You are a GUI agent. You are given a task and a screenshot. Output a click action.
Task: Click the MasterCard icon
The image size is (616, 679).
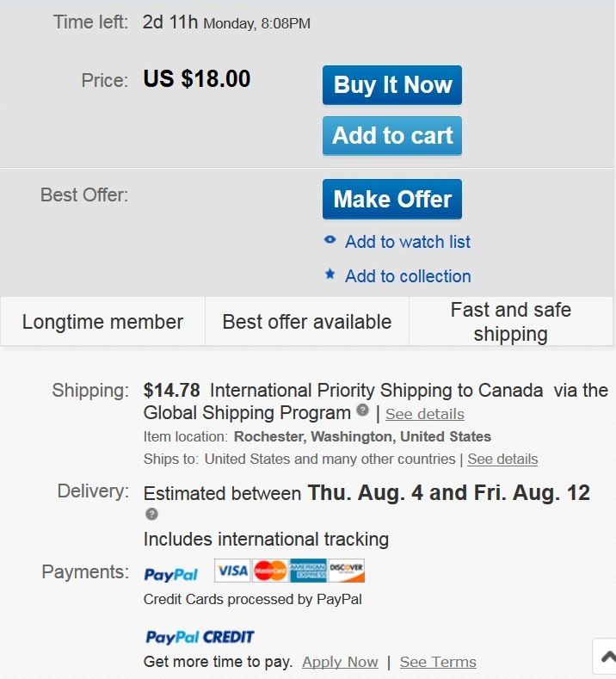(x=270, y=571)
